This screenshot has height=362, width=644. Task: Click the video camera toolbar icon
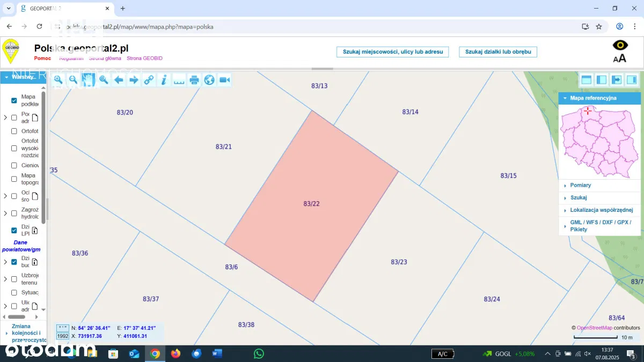[x=224, y=80]
